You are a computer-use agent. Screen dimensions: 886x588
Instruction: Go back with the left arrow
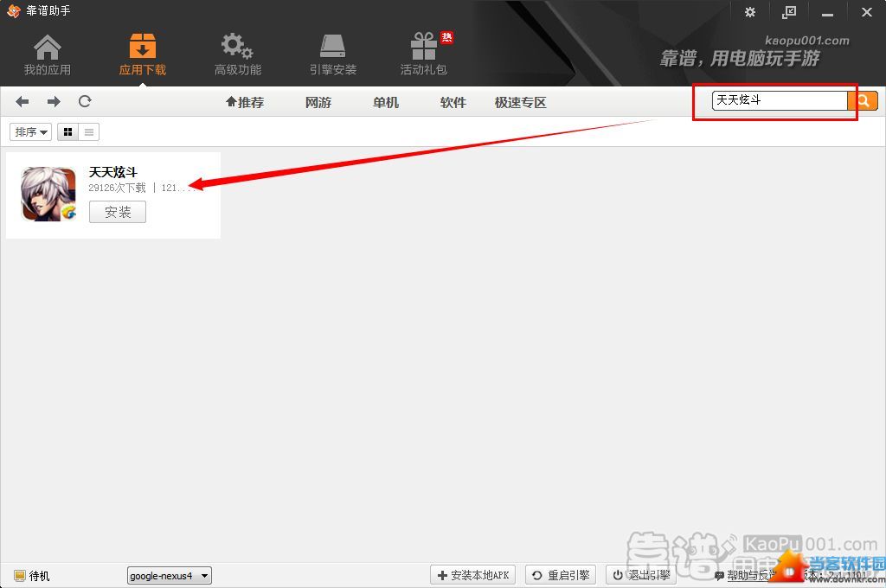(x=22, y=102)
